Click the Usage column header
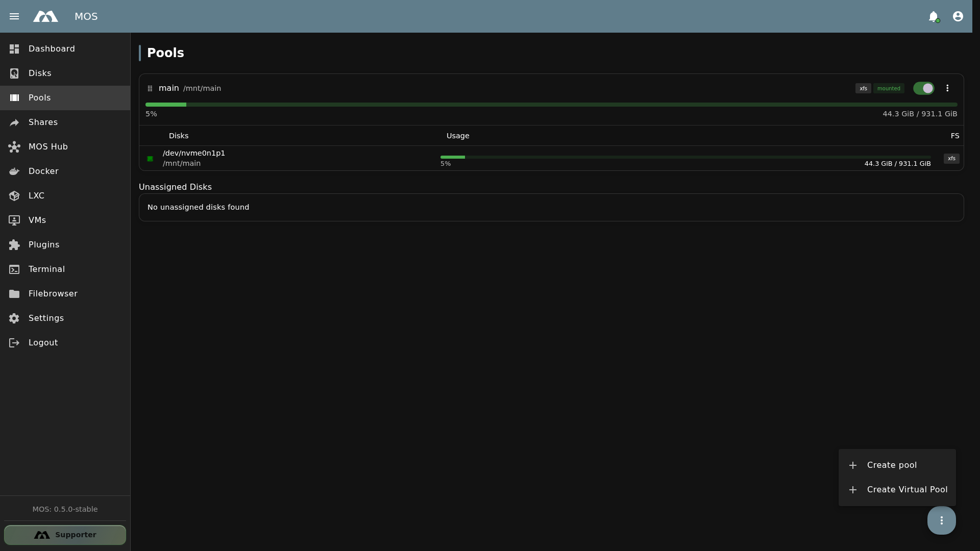This screenshot has width=980, height=551. tap(458, 136)
